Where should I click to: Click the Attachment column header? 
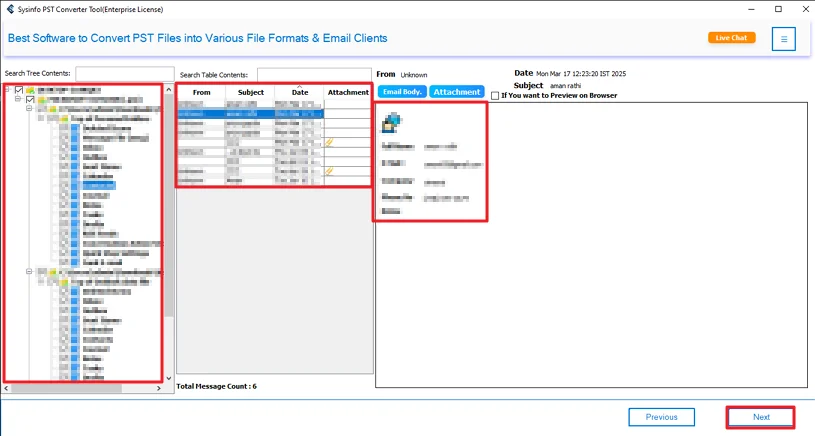348,92
